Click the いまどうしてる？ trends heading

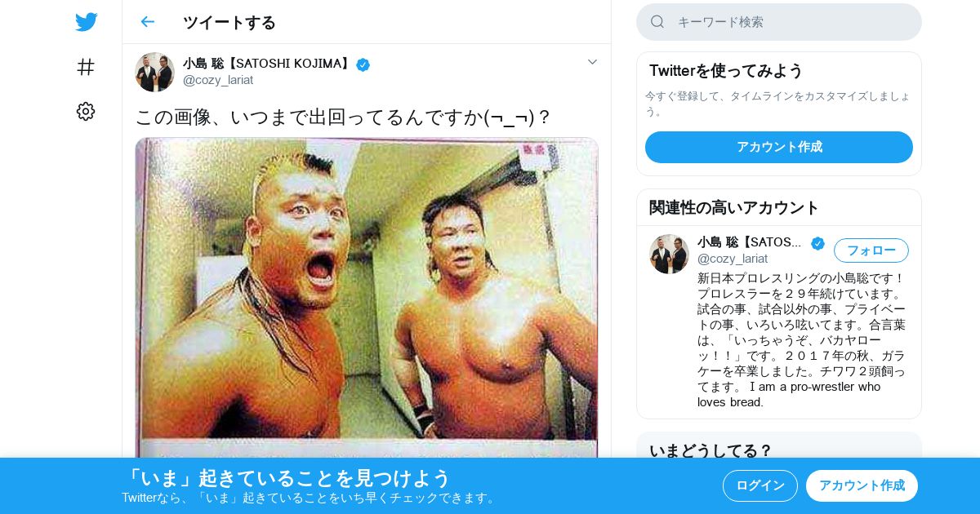click(x=710, y=450)
